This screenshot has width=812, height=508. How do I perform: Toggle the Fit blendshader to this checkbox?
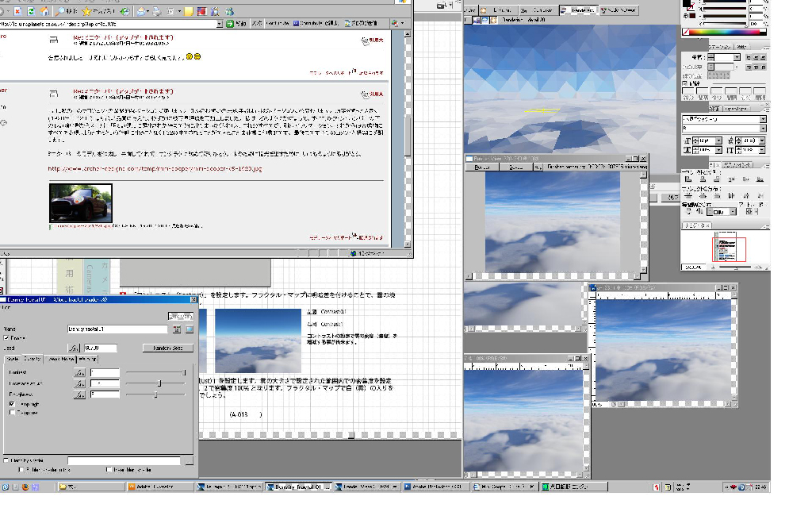click(21, 470)
